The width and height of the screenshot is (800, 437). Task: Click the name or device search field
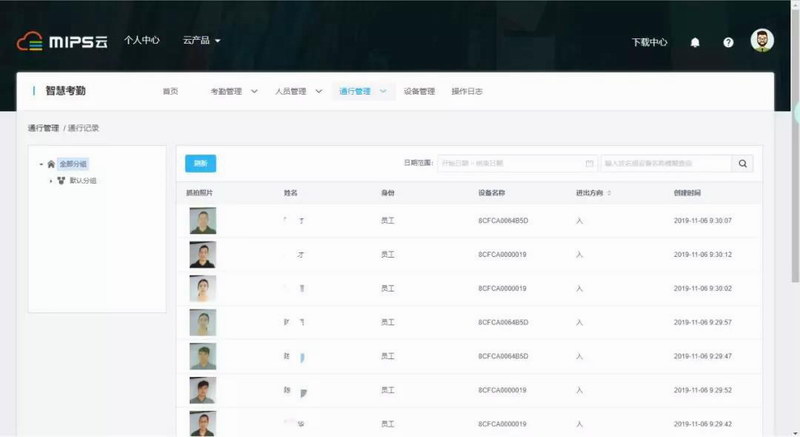point(663,163)
